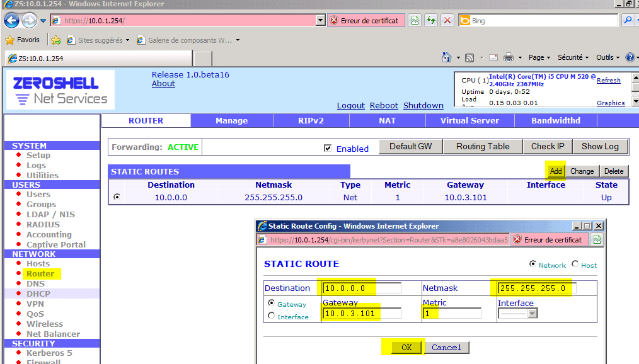This screenshot has height=364, width=639.
Task: Click the read mail icon in command bar
Action: click(493, 57)
